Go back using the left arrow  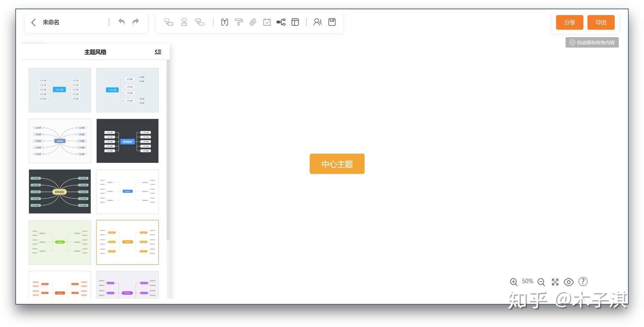point(33,22)
